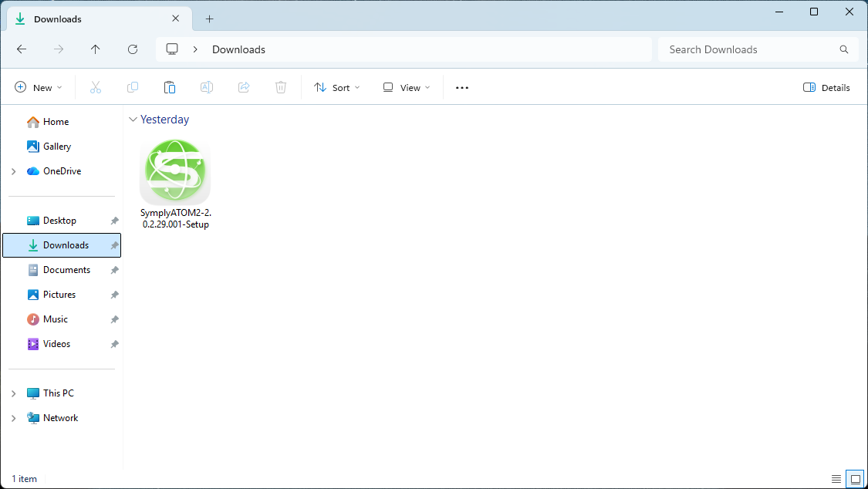Image resolution: width=868 pixels, height=489 pixels.
Task: Click the PC monitor icon in address bar
Action: (172, 49)
